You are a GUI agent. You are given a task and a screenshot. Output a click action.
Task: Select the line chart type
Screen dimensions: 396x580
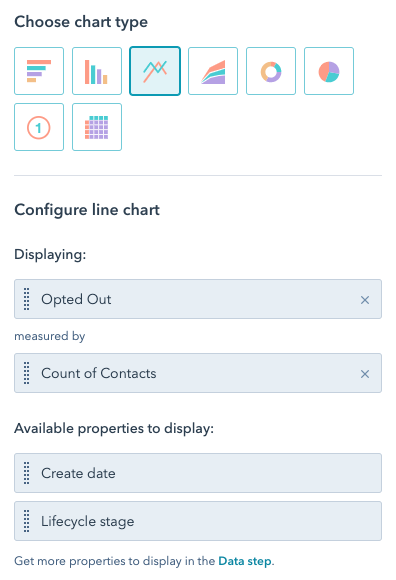coord(155,71)
